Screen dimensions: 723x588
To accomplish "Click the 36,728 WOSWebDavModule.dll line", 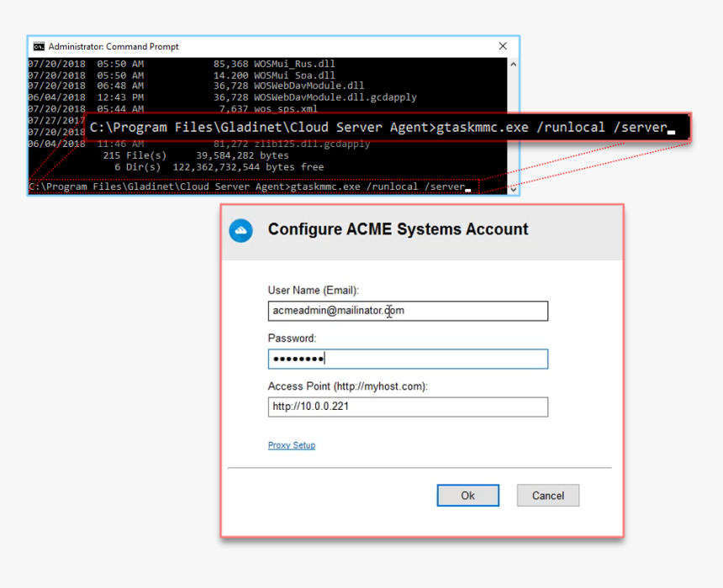I will click(197, 86).
